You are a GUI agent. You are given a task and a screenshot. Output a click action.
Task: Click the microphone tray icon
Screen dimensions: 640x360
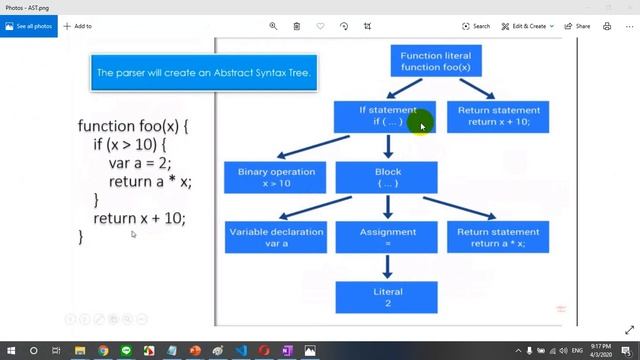tap(529, 351)
